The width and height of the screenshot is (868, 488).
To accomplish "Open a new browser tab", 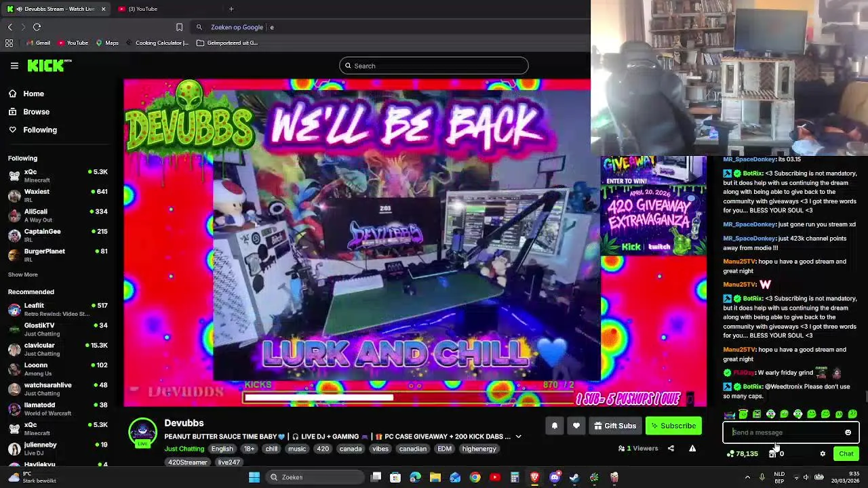I will [x=231, y=9].
